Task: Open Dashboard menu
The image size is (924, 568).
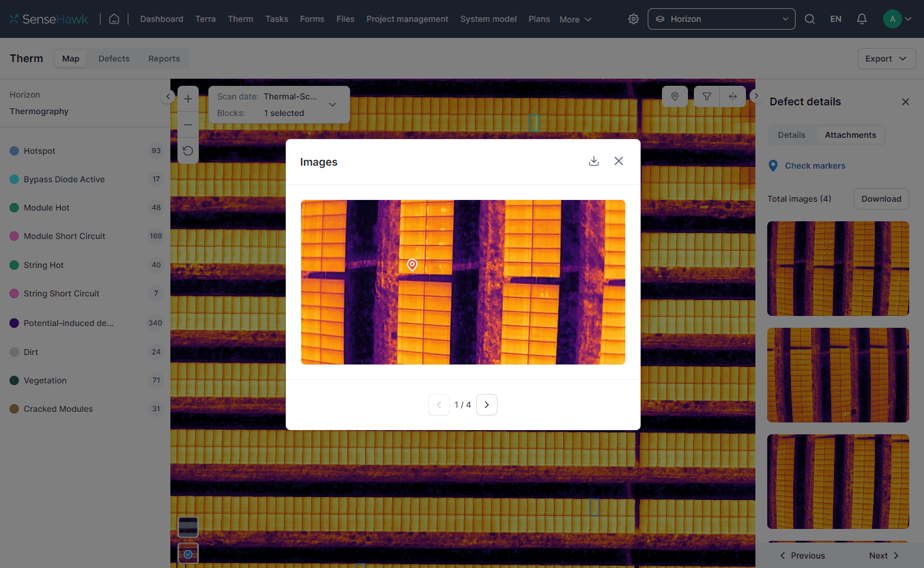Action: pyautogui.click(x=161, y=19)
